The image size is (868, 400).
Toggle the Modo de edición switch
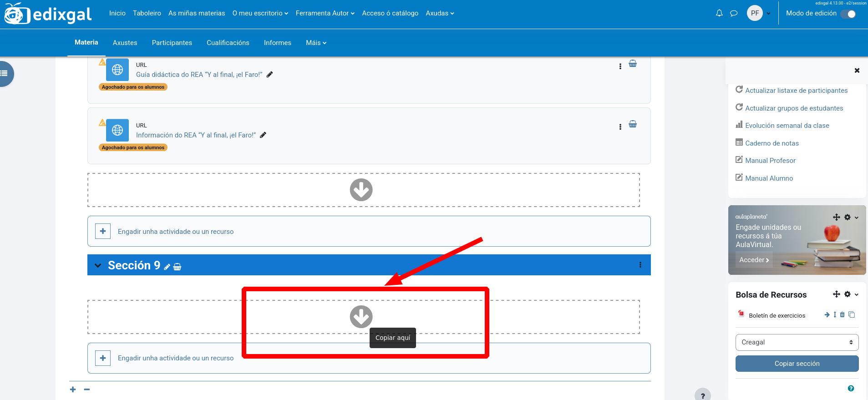pos(848,14)
